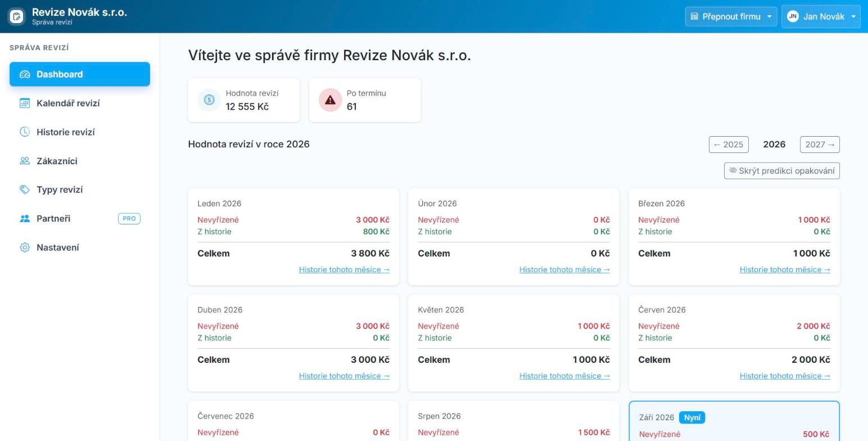Go to next year 2027
This screenshot has height=441, width=868.
point(820,145)
